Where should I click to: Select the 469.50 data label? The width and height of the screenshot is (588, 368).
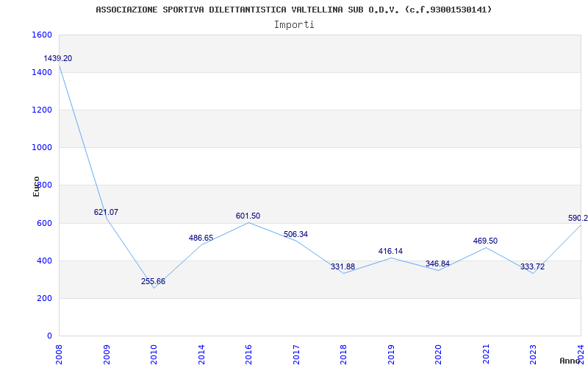(x=485, y=241)
